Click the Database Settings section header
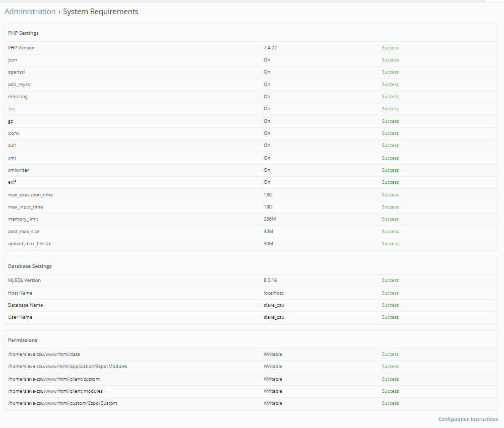Viewport: 504px width, 428px height. (30, 266)
